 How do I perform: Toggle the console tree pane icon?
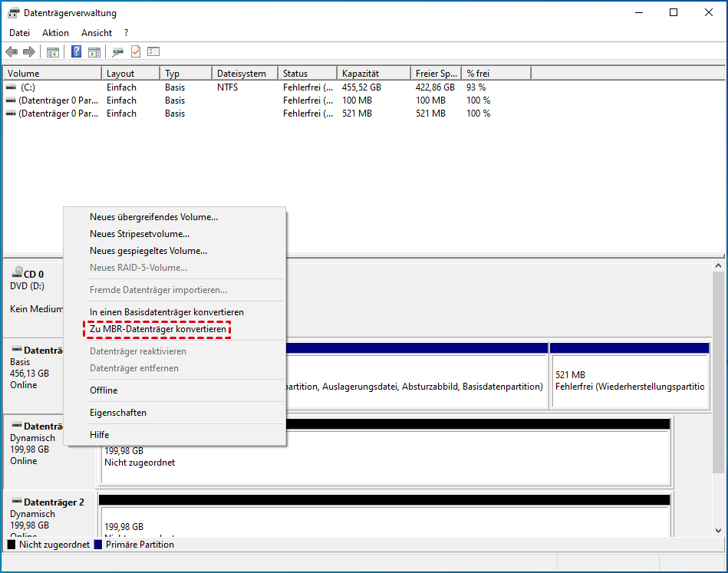click(x=53, y=51)
